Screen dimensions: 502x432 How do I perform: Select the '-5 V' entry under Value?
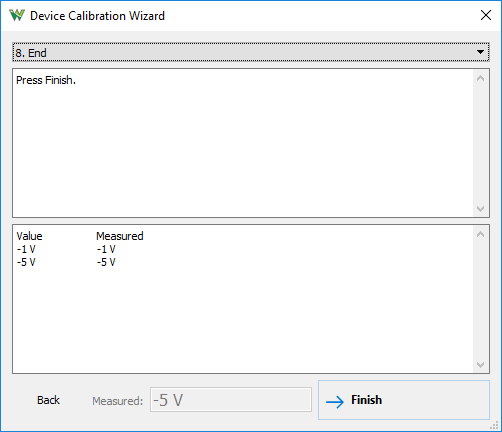pos(26,262)
